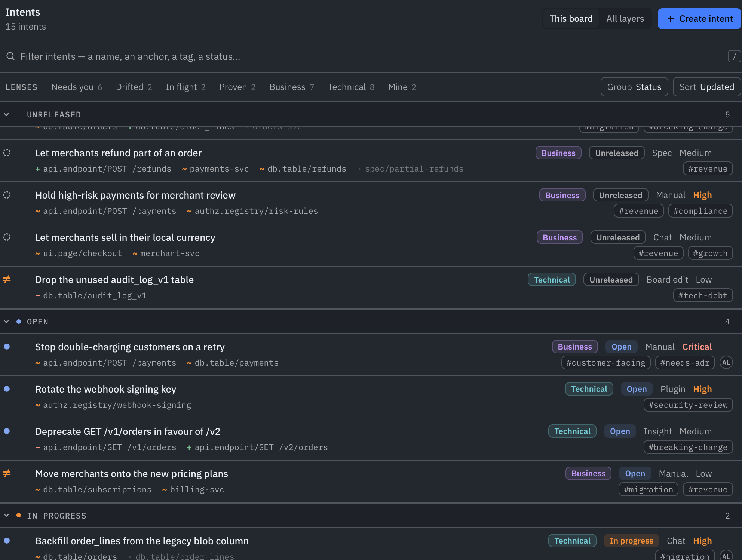The height and width of the screenshot is (560, 742).
Task: Click anchor db.table/audit_log_v1
Action: [x=95, y=296]
